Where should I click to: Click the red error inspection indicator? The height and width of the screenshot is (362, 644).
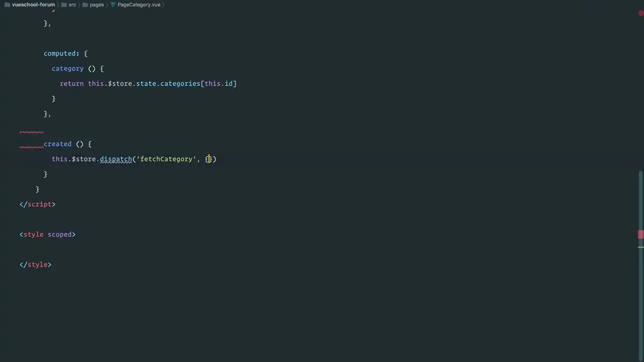pos(641,13)
